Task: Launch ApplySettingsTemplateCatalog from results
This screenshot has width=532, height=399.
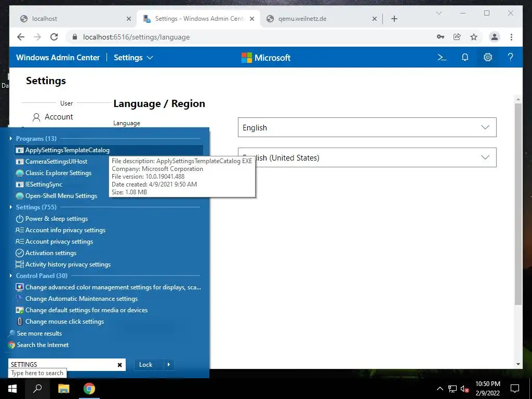Action: coord(109,150)
